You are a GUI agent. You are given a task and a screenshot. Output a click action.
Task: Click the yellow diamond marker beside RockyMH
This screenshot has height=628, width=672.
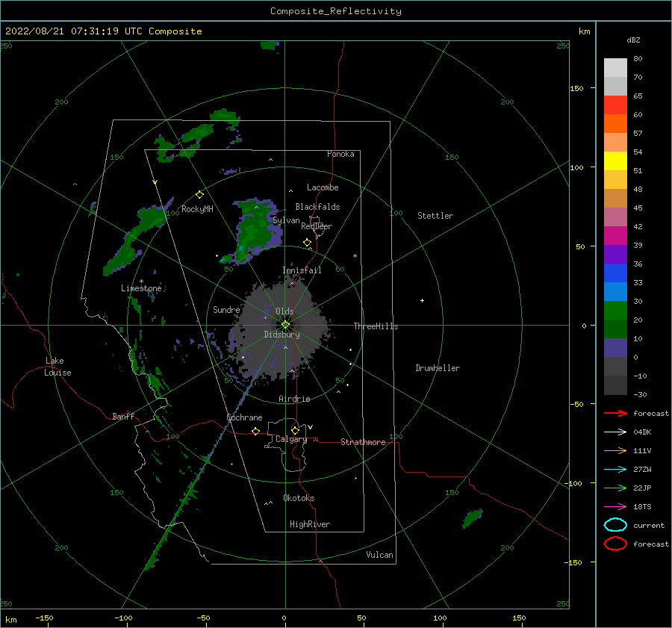[x=199, y=195]
